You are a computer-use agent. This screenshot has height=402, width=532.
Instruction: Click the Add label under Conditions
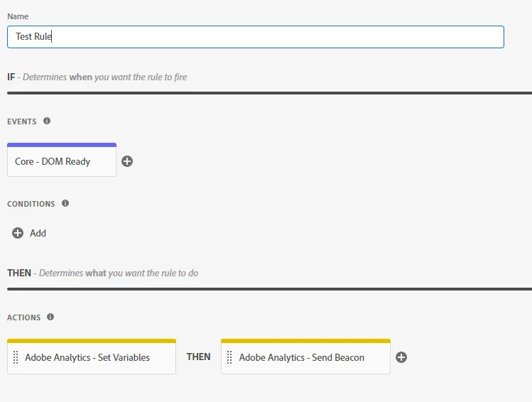coord(38,233)
